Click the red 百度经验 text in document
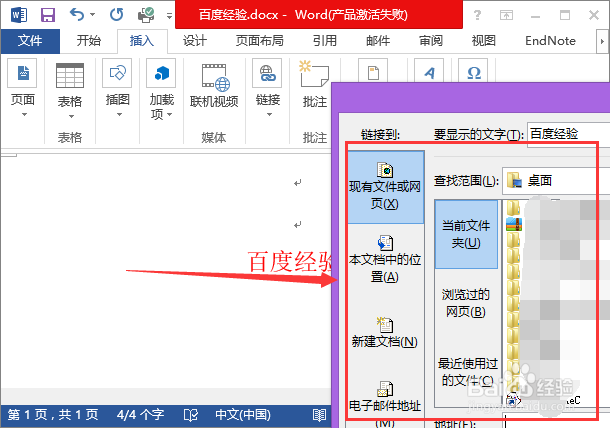 [290, 261]
